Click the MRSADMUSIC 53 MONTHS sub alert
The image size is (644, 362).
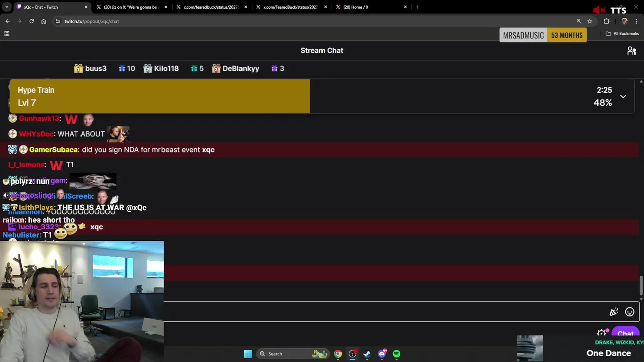[543, 35]
